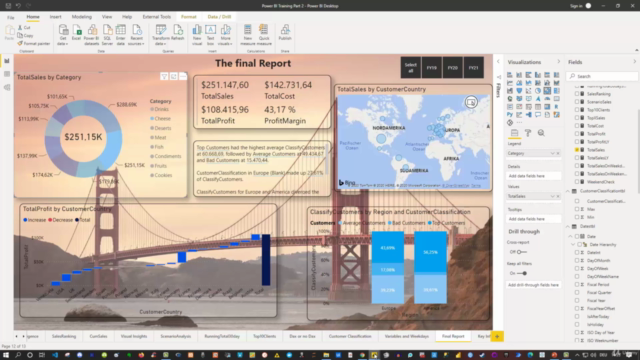
Task: Select the Python visual icon
Action: (510, 115)
